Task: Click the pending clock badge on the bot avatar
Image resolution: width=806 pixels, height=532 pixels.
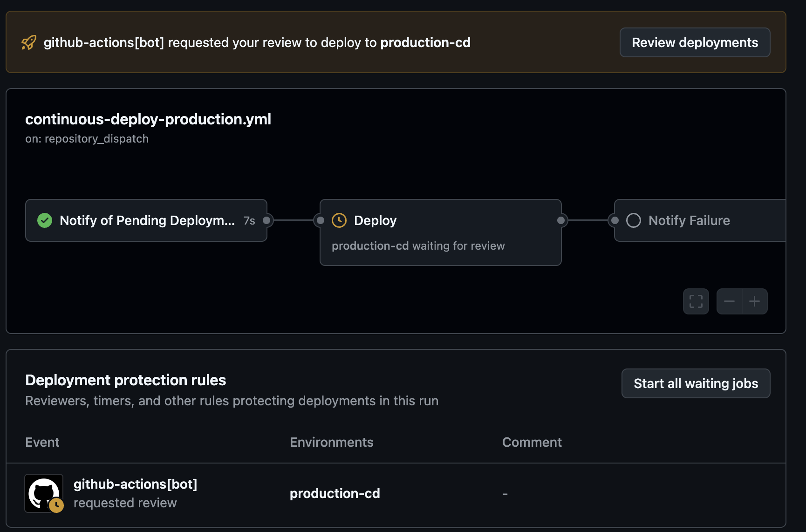Action: [x=57, y=505]
